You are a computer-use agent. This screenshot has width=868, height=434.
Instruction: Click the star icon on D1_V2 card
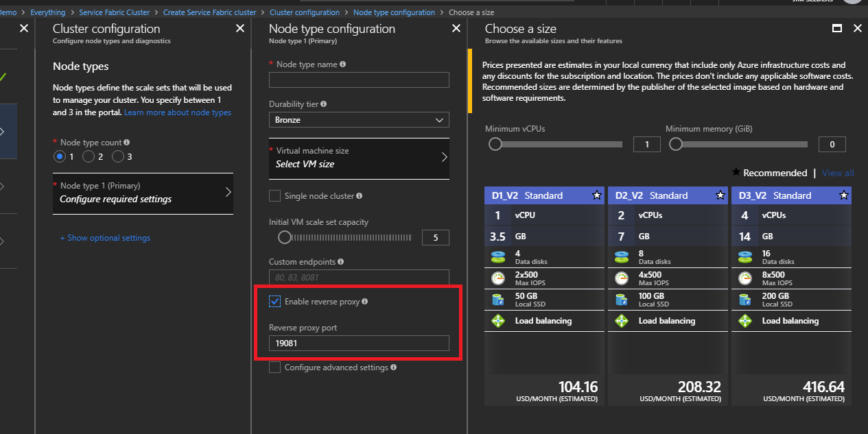[x=596, y=195]
